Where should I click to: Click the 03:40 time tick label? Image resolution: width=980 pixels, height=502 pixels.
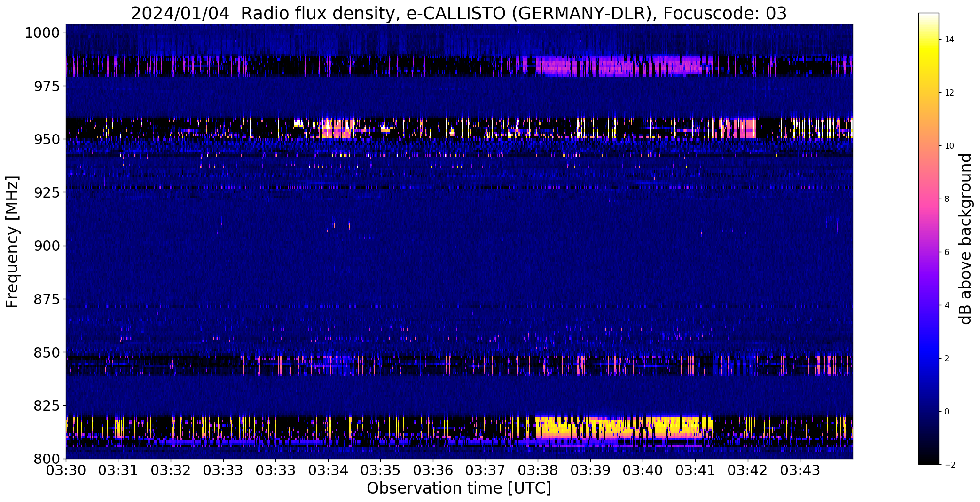click(643, 470)
